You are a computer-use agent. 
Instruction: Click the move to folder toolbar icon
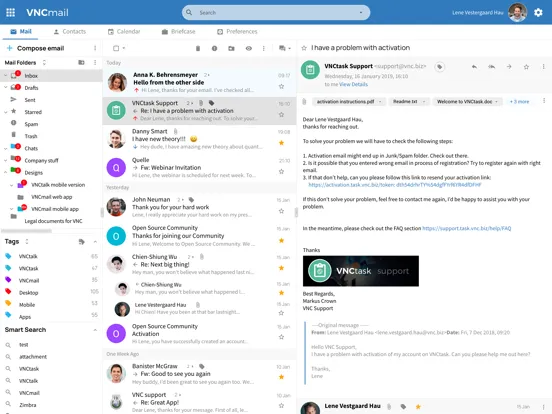231,48
